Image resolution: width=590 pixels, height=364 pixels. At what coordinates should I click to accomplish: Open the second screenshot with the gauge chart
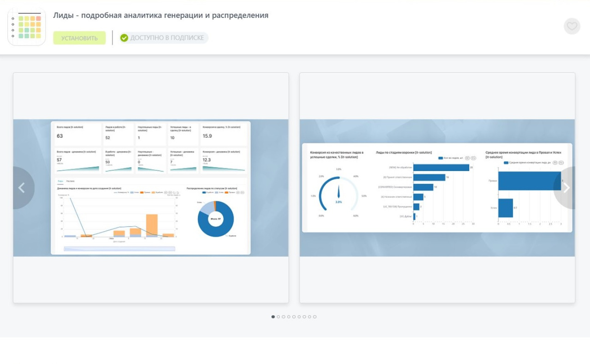[437, 188]
